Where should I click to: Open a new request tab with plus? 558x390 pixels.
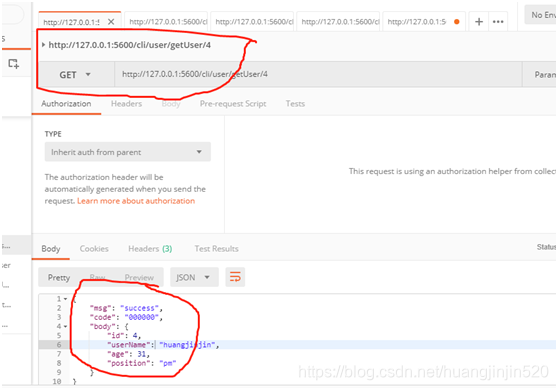coord(479,22)
